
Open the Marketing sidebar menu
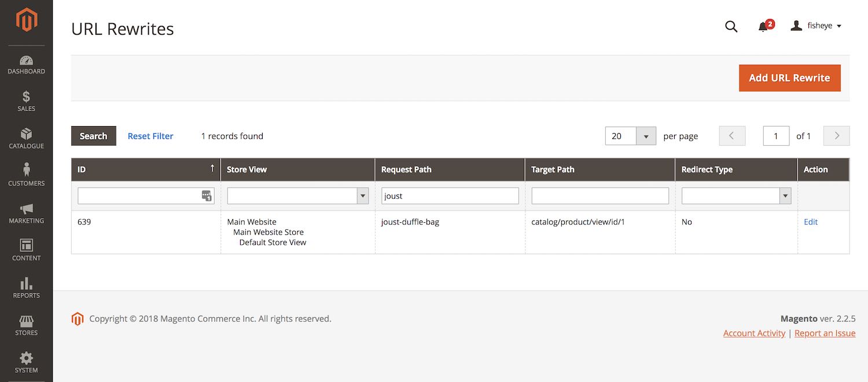coord(26,214)
